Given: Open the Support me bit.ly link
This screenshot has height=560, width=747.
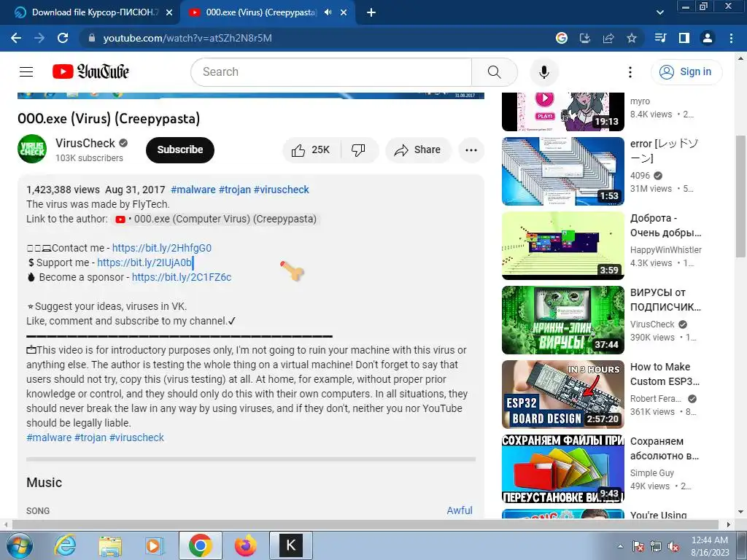Looking at the screenshot, I should point(144,262).
